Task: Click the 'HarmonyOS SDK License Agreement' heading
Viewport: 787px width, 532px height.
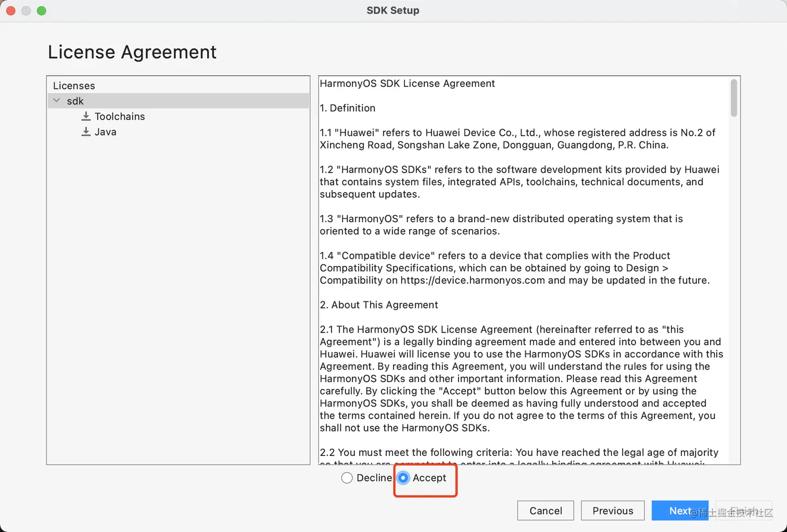Action: [407, 83]
